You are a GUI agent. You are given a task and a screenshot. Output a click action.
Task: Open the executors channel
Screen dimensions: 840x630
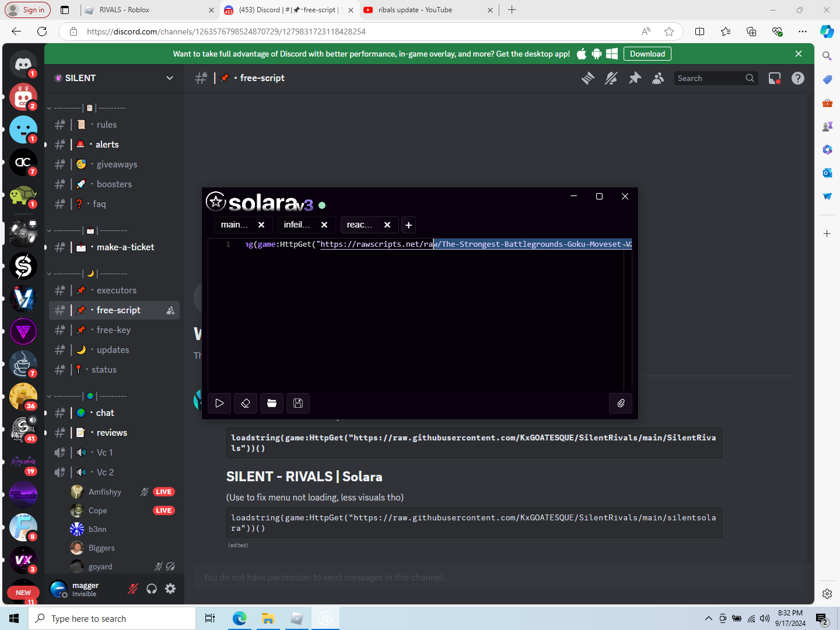click(114, 290)
